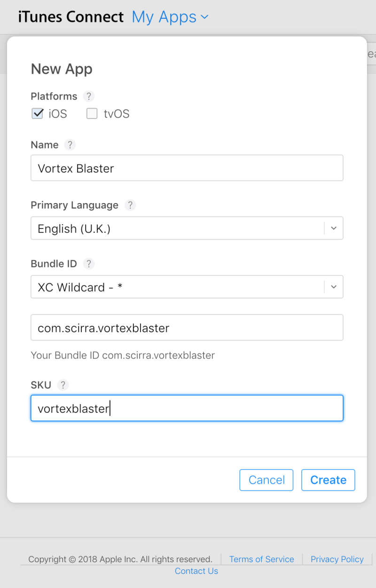The width and height of the screenshot is (376, 588).
Task: Open the Platforms help tooltip
Action: coord(88,96)
